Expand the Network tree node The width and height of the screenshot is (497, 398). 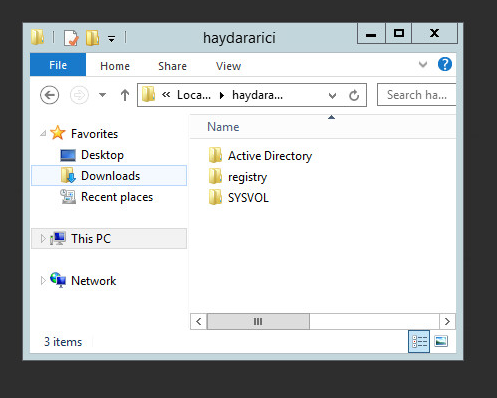[x=43, y=281]
